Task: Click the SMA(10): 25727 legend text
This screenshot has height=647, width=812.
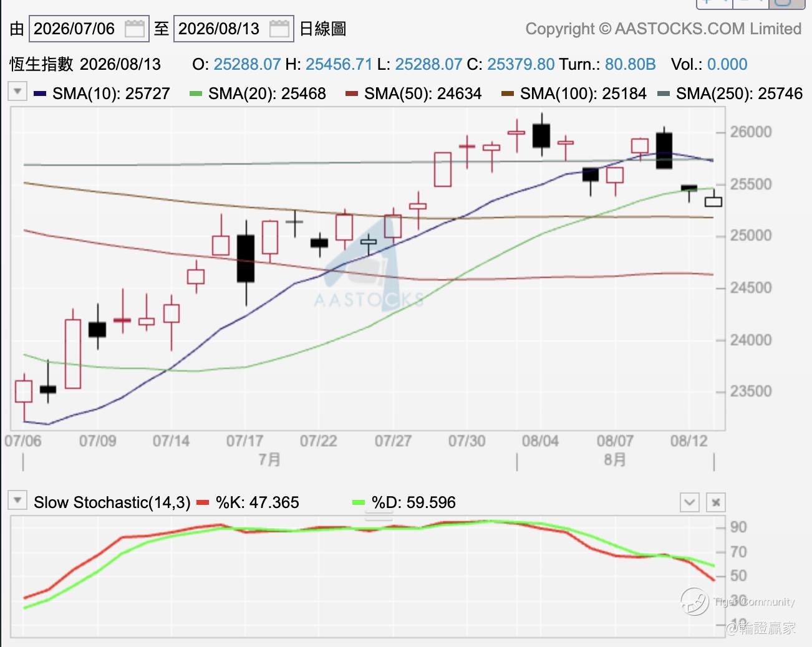Action: tap(111, 93)
